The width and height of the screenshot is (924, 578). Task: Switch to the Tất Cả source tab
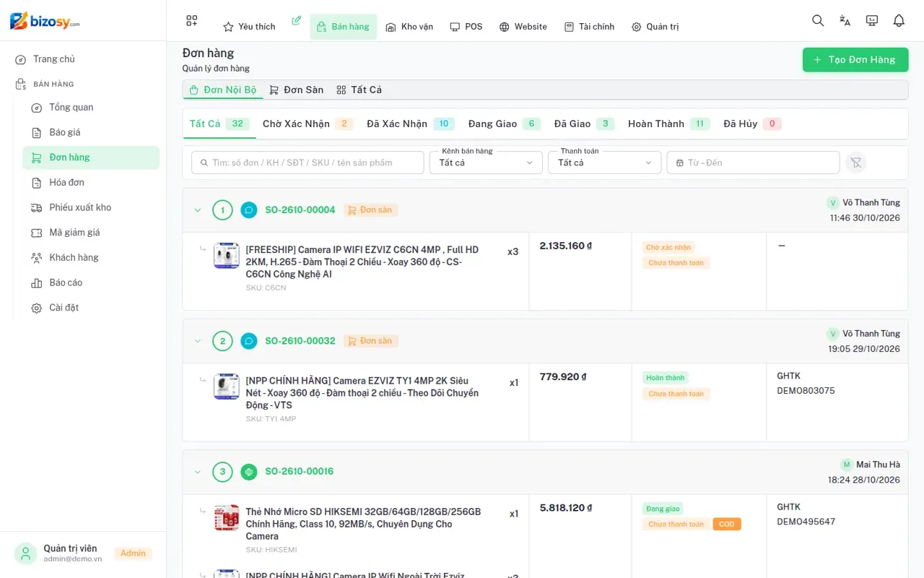click(x=359, y=90)
